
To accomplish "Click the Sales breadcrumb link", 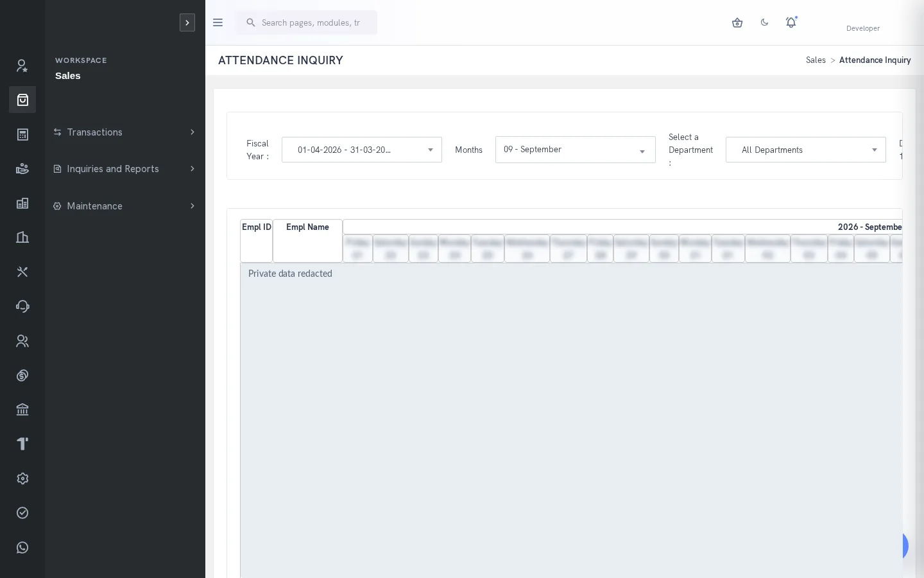I will [x=816, y=60].
